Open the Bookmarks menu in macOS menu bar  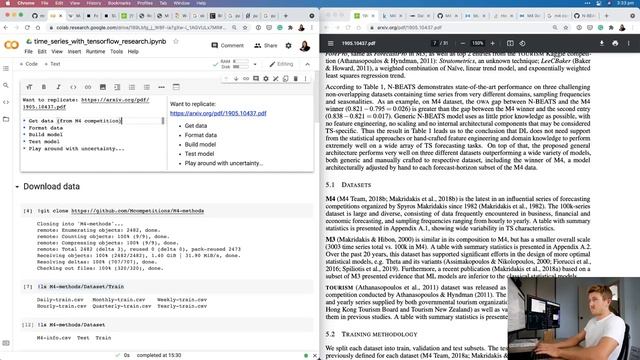coord(119,3)
